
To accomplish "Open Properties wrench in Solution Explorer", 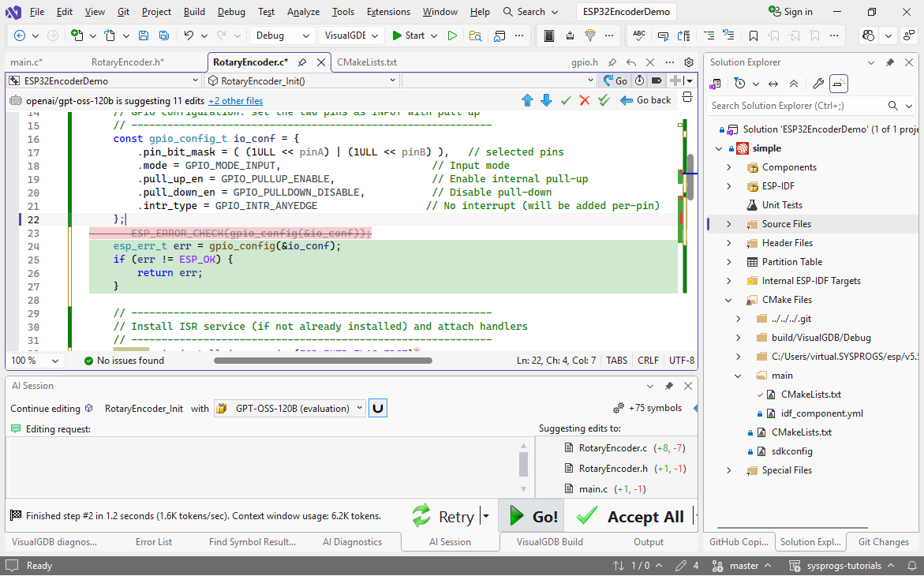I will click(x=817, y=84).
